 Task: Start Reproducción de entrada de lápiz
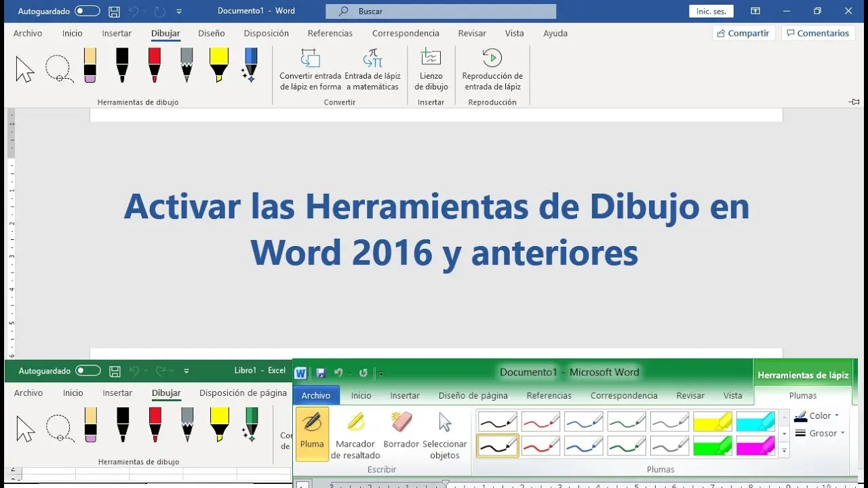pyautogui.click(x=492, y=70)
